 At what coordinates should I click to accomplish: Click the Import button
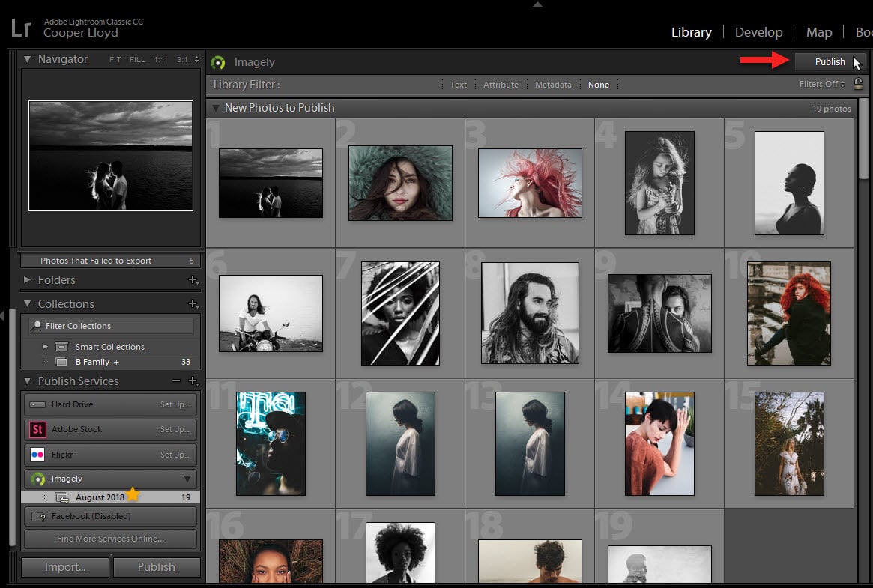[x=65, y=567]
